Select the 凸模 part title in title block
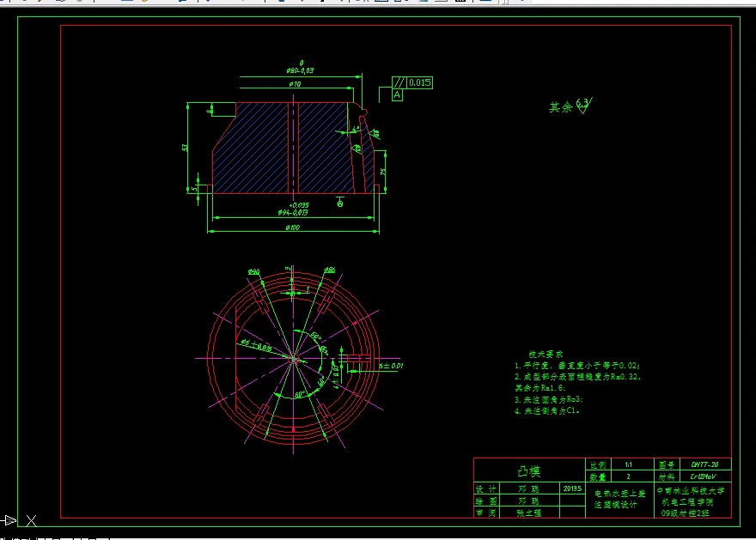The image size is (756, 540). tap(529, 470)
